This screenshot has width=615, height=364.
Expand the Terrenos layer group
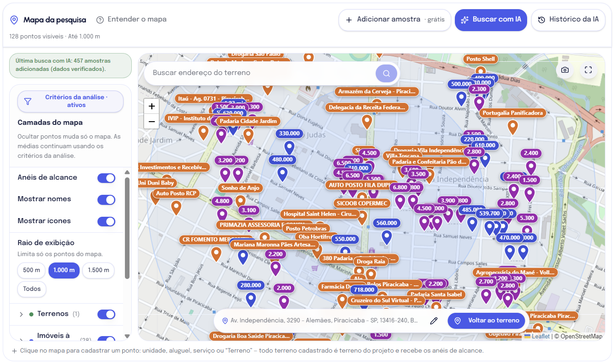tap(21, 314)
